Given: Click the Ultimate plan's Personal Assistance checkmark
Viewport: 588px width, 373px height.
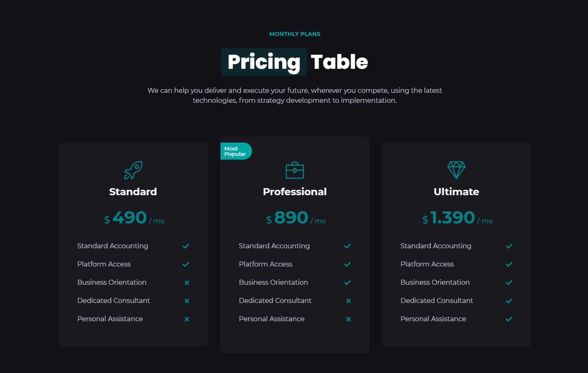Looking at the screenshot, I should point(509,319).
